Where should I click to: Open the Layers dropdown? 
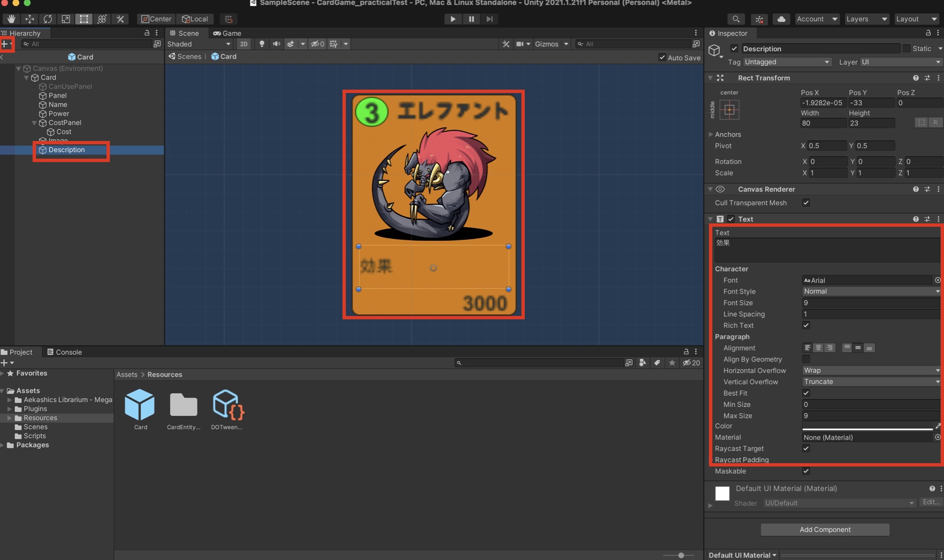[866, 19]
